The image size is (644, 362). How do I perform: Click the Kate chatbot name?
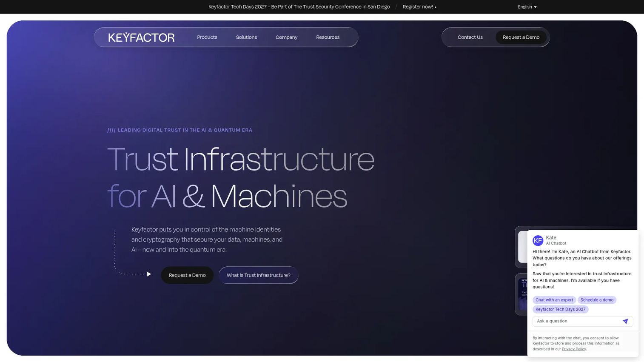[x=551, y=238]
